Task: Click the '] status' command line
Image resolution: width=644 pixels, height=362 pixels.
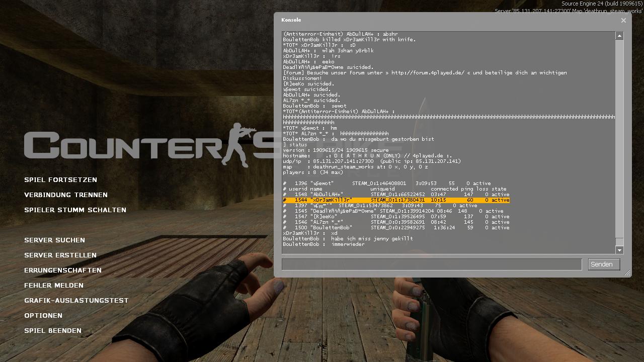Action: click(295, 145)
